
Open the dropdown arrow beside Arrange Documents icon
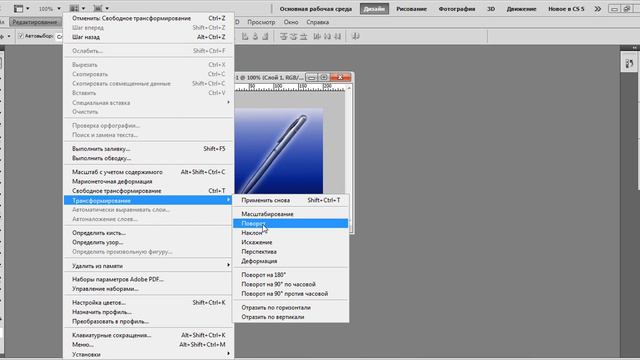coord(83,9)
